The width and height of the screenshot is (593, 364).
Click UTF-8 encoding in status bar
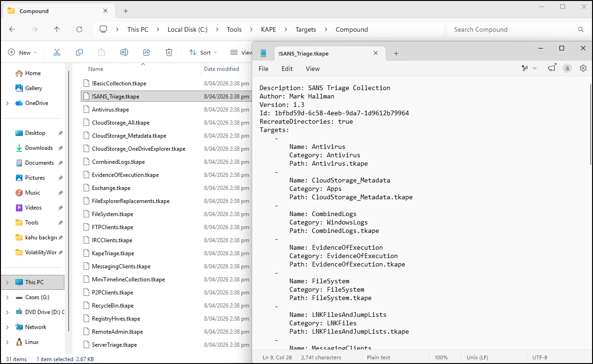click(539, 357)
